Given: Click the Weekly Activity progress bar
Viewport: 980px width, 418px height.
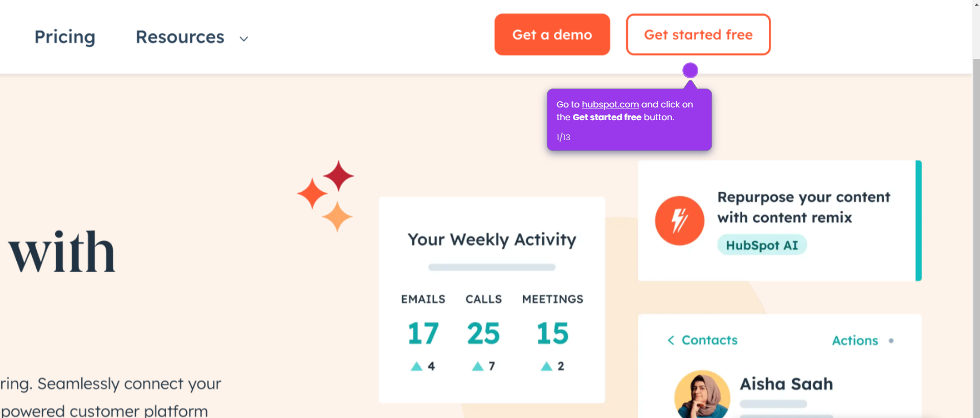Looking at the screenshot, I should [491, 267].
